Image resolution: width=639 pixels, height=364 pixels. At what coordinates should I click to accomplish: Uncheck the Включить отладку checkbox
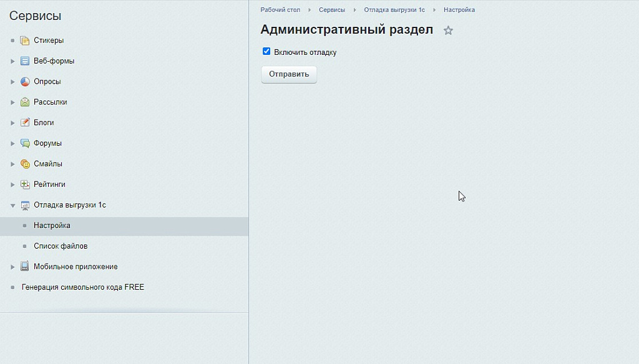266,51
